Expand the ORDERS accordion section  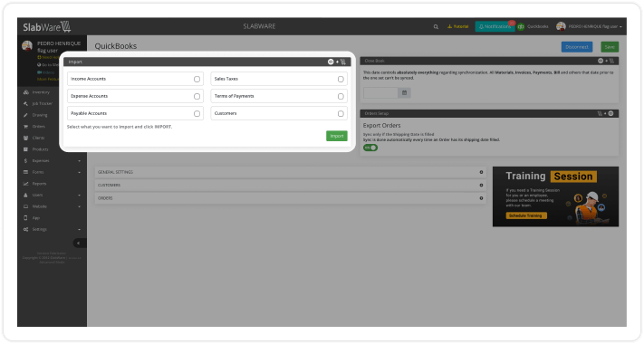291,198
